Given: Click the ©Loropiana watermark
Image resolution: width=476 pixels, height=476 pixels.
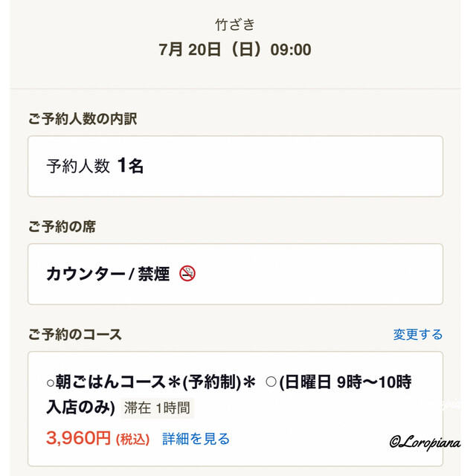Looking at the screenshot, I should (x=424, y=441).
